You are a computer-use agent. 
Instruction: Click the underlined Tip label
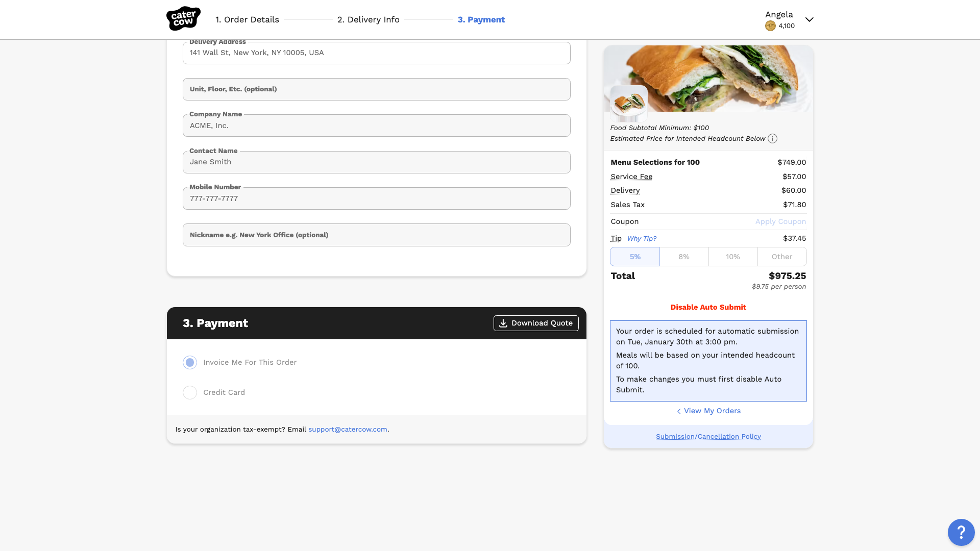click(x=616, y=238)
